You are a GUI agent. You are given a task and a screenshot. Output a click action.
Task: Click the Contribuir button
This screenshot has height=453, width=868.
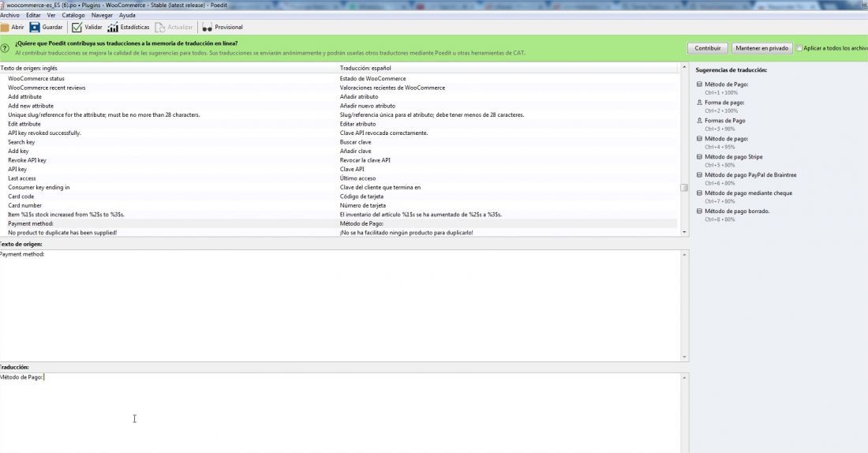coord(708,48)
